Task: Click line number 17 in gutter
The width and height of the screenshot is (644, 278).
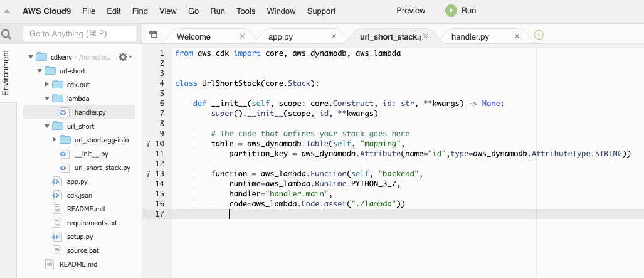Action: [x=159, y=214]
